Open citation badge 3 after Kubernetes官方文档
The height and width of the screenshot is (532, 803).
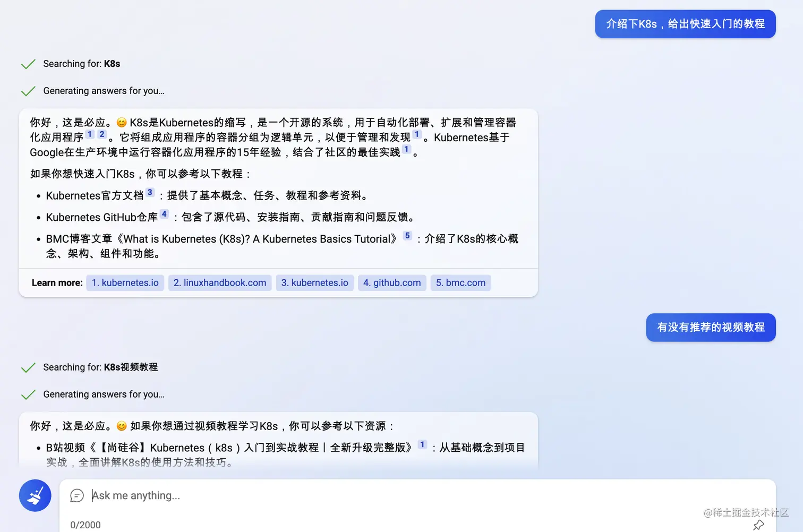point(150,192)
